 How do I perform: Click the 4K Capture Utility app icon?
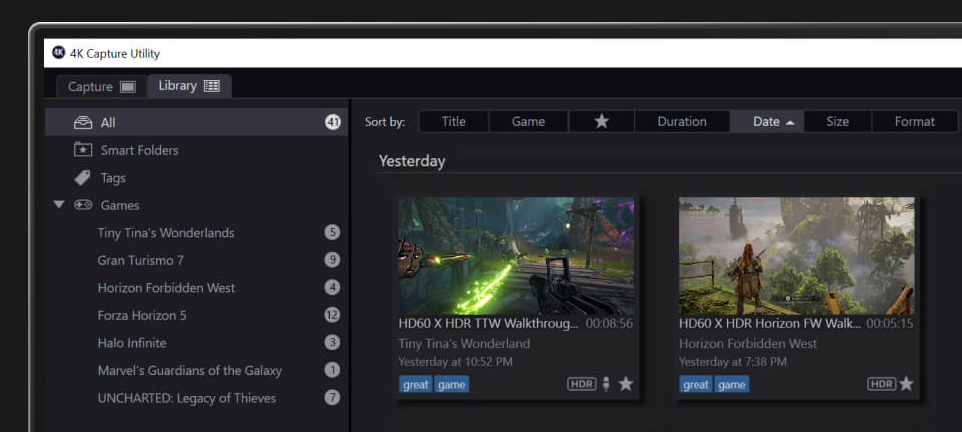pyautogui.click(x=58, y=53)
